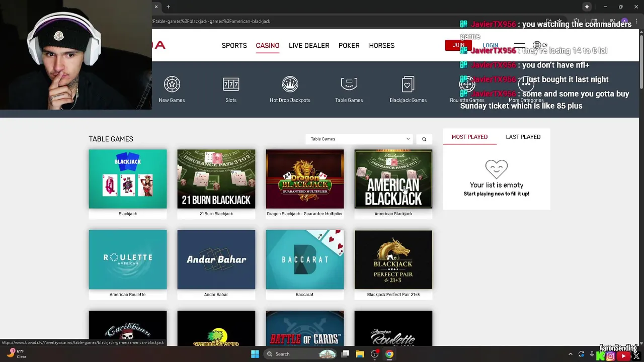The image size is (644, 362).
Task: Click the magnifier search icon beside the filter
Action: coord(424,139)
